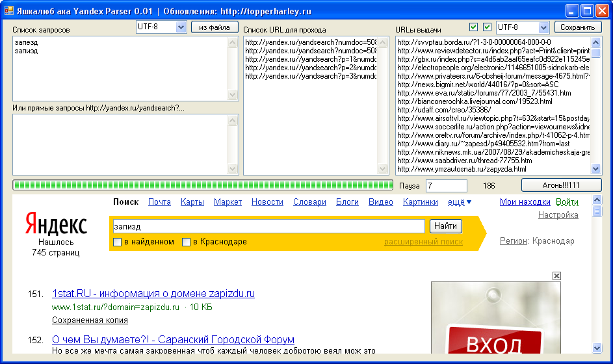Select result URL news.bigmir.net
Viewport: 613px width, 364px height.
[x=478, y=84]
